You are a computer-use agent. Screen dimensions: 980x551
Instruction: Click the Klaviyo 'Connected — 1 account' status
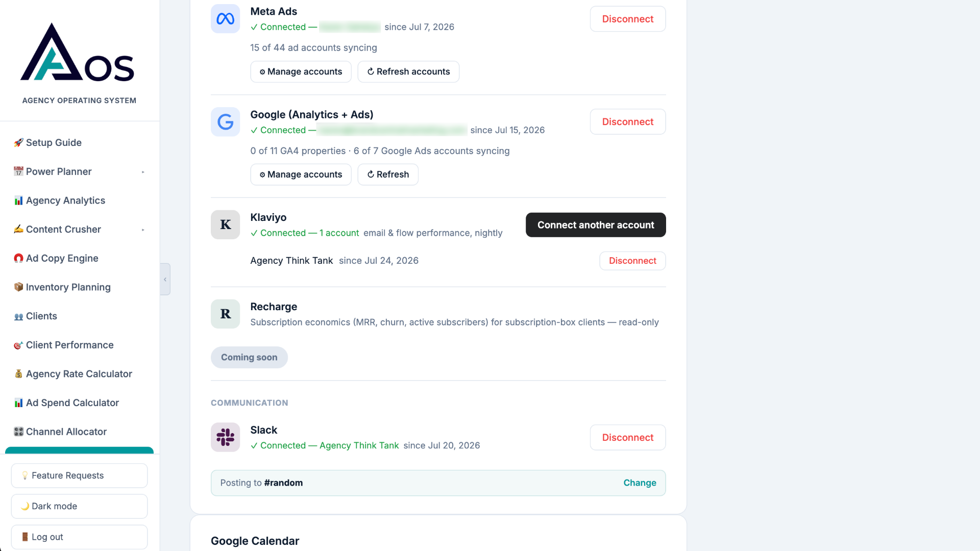click(305, 233)
